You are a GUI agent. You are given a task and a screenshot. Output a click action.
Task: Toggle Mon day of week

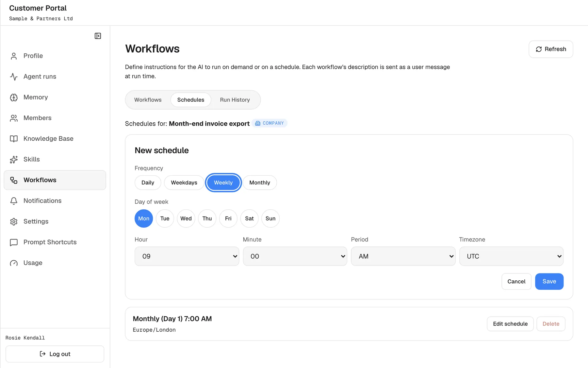point(144,219)
